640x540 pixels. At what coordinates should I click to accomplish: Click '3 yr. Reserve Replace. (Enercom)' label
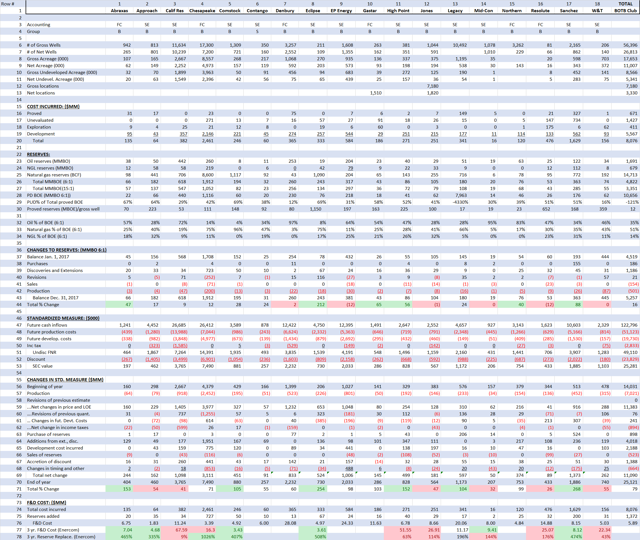pos(61,537)
